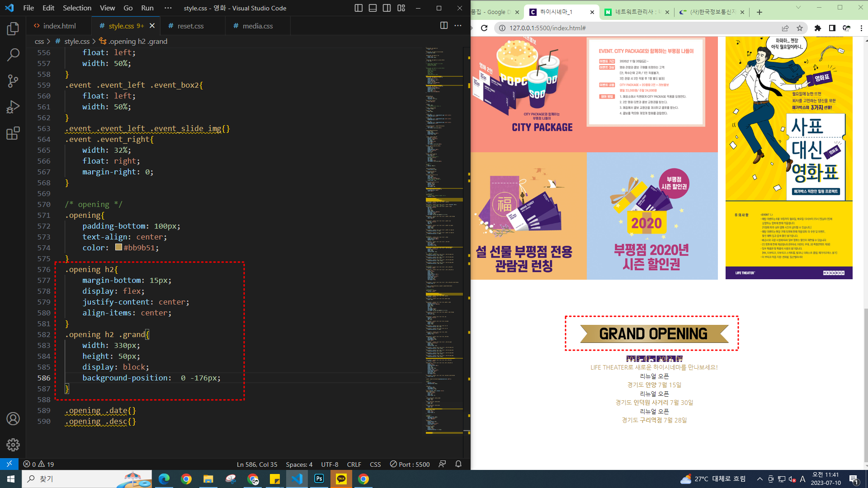Open the Source Control view

pyautogui.click(x=13, y=81)
